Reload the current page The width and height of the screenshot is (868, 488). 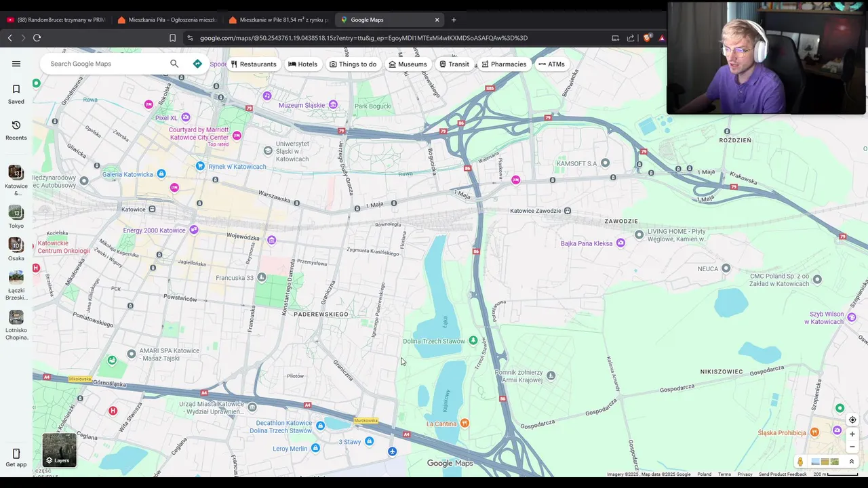[x=37, y=38]
